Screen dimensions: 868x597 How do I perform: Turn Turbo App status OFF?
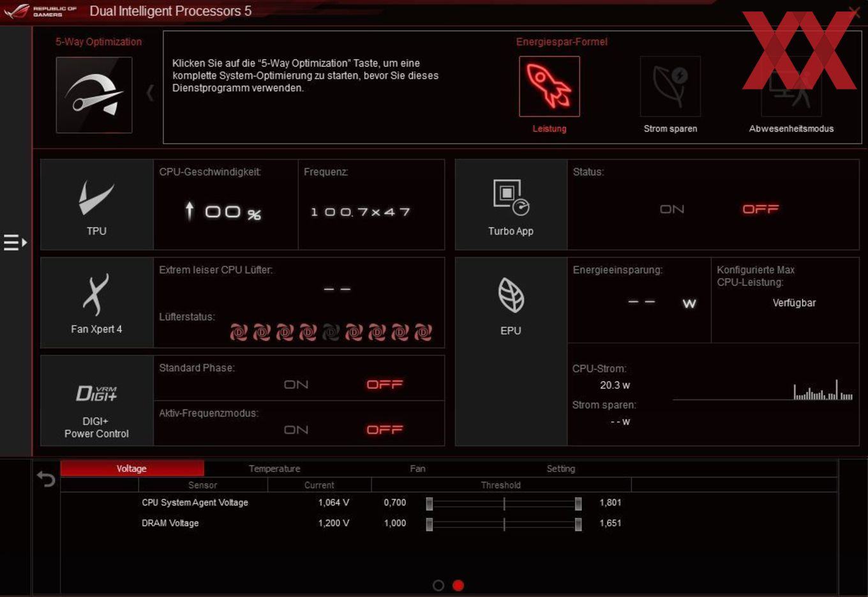pyautogui.click(x=761, y=209)
